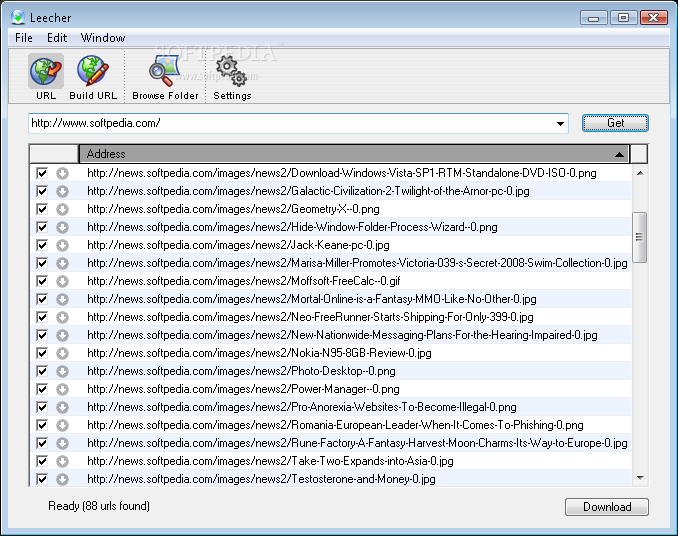
Task: Click download arrow icon for Nokia-N95-8GB-Review row
Action: coord(62,353)
